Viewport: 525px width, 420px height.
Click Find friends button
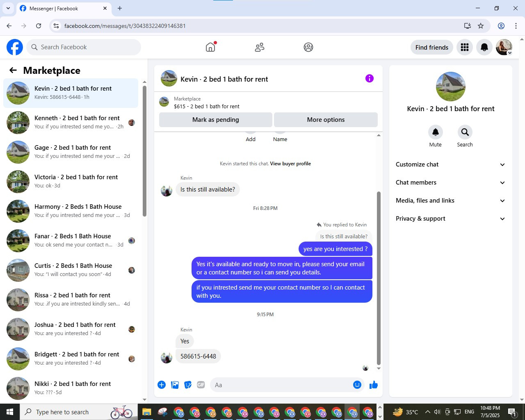pyautogui.click(x=432, y=47)
